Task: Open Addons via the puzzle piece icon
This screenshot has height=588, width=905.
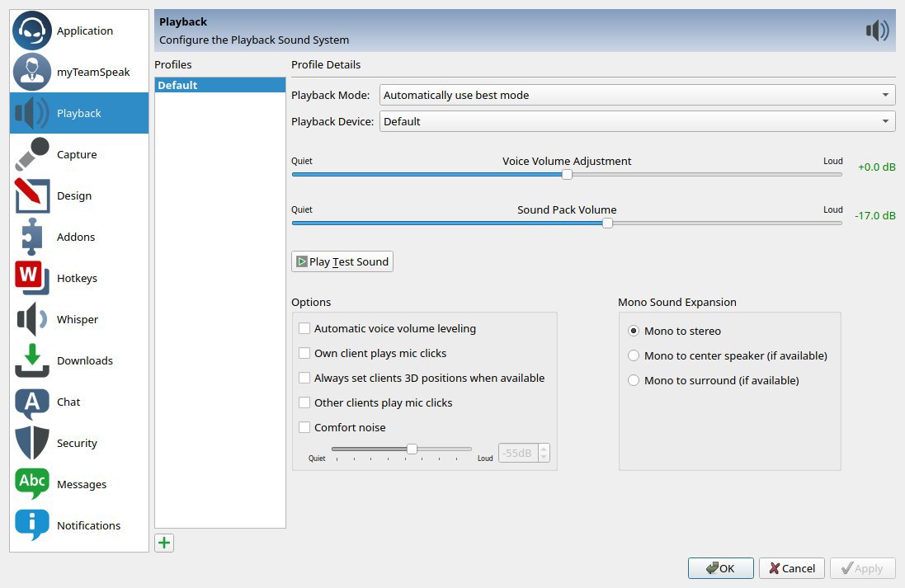Action: tap(32, 237)
